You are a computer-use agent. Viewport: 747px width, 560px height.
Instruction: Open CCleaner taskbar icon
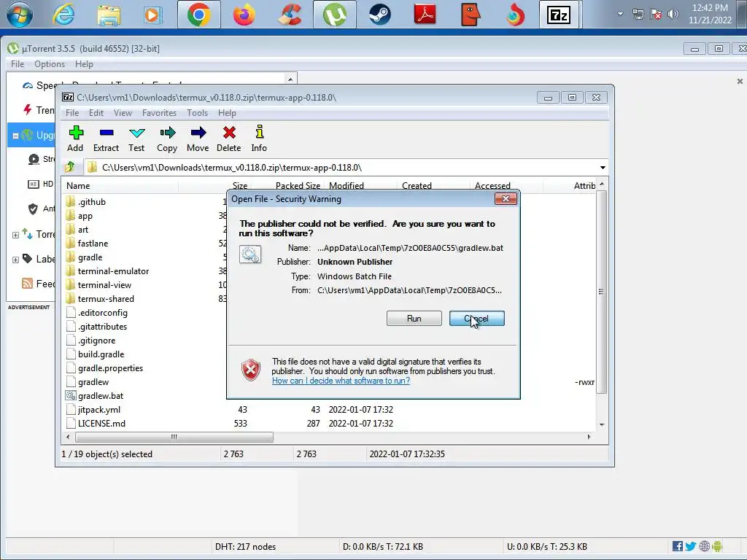coord(290,15)
